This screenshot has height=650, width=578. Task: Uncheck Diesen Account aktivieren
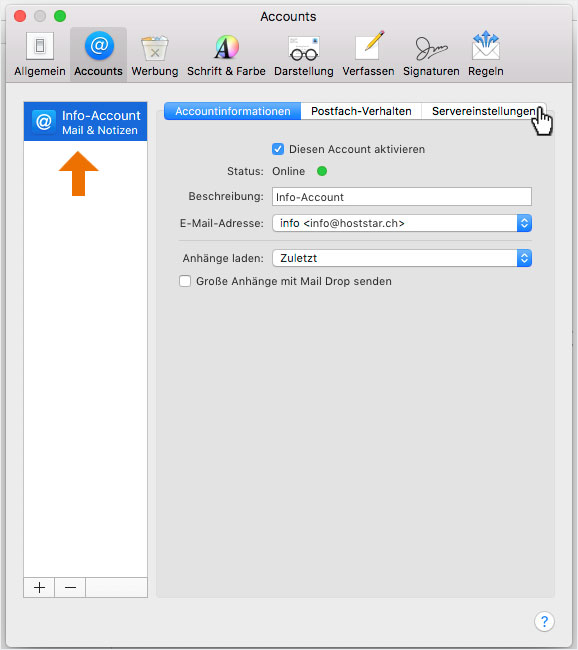(278, 149)
